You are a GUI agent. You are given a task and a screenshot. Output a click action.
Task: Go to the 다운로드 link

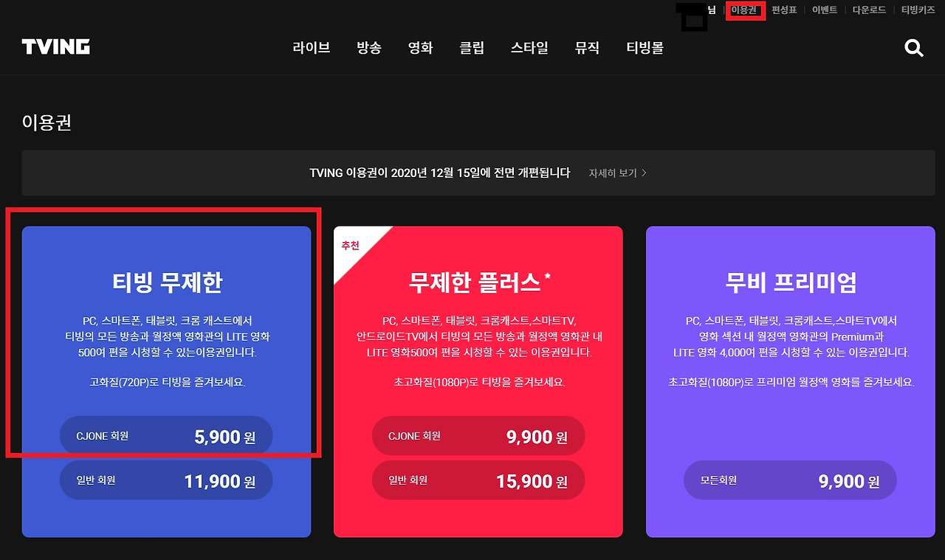[x=869, y=10]
